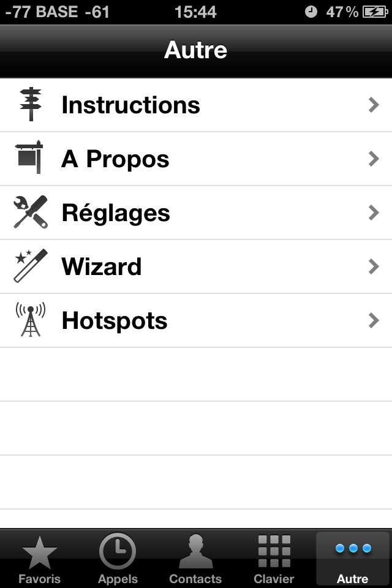The width and height of the screenshot is (392, 588).
Task: Open the Hotspots list entry text
Action: click(115, 320)
